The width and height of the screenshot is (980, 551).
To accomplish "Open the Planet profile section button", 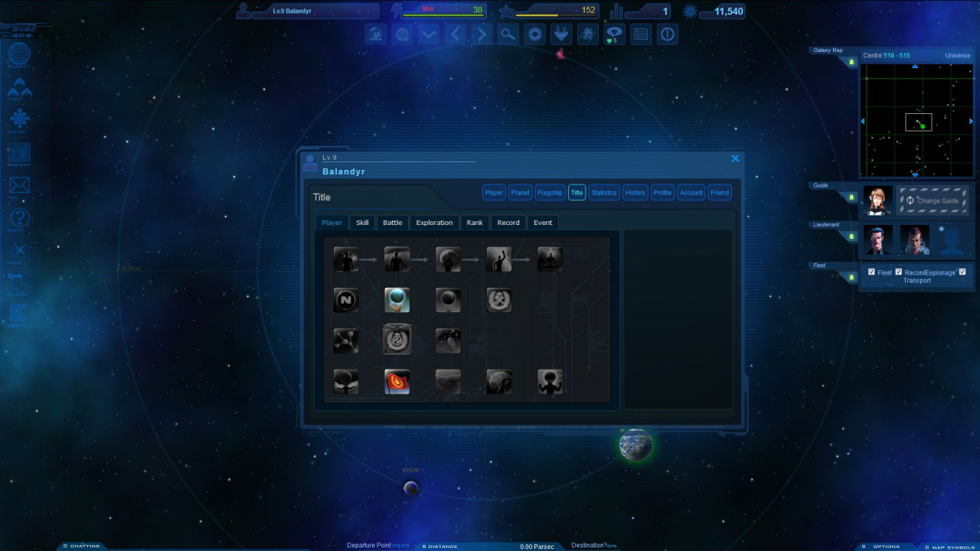I will coord(521,193).
